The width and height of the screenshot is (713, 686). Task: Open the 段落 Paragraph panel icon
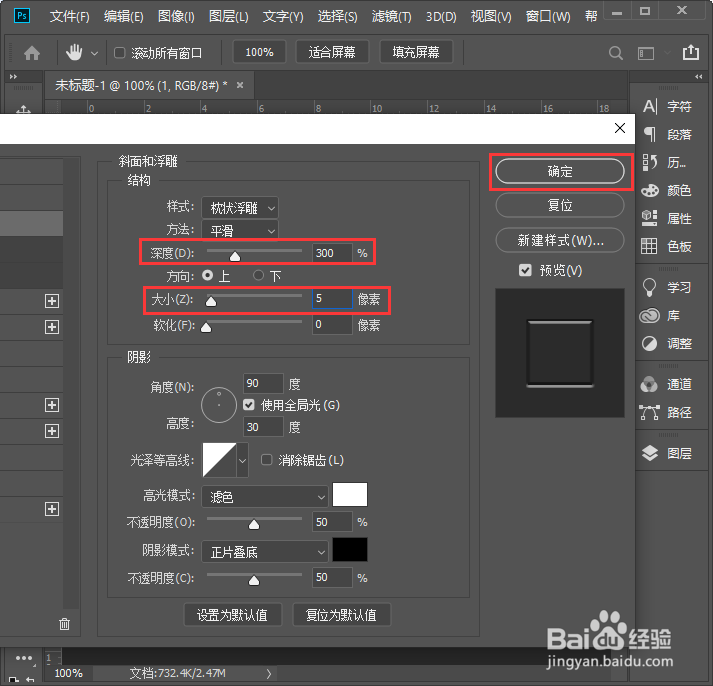pyautogui.click(x=650, y=135)
